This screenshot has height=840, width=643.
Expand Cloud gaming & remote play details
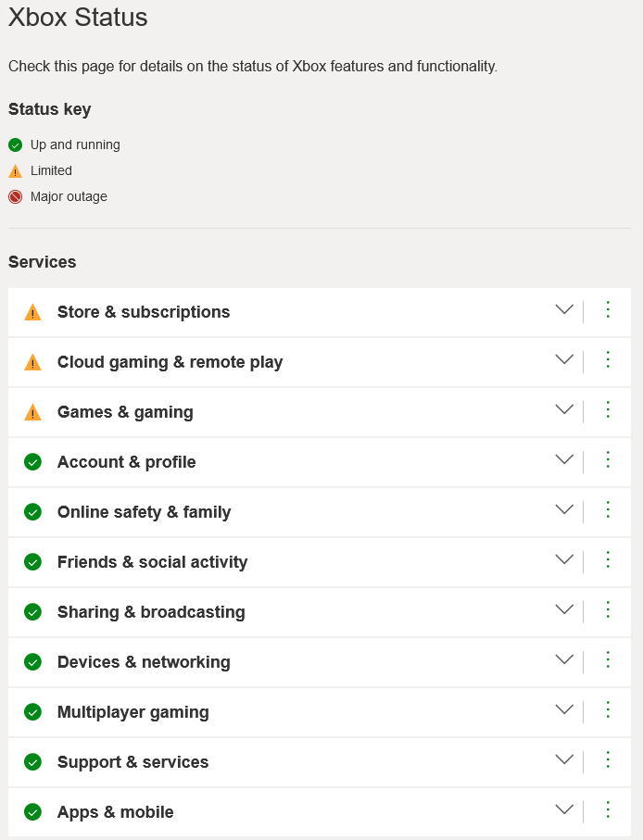(564, 360)
